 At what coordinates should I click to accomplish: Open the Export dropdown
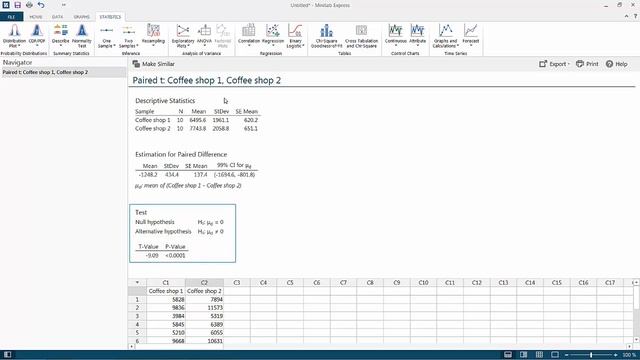(x=554, y=64)
